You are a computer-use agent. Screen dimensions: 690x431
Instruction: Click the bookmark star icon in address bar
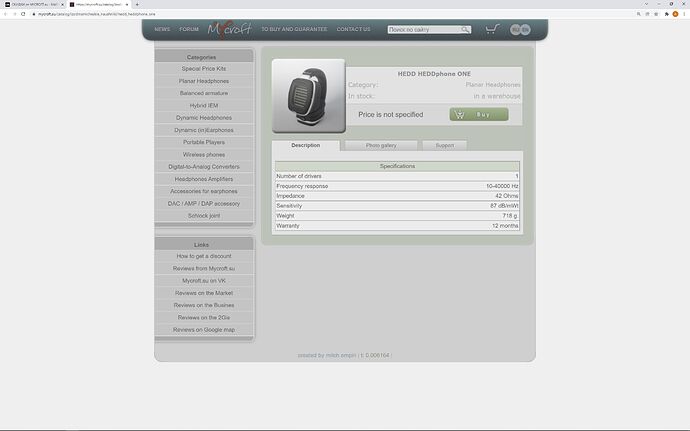click(x=656, y=14)
